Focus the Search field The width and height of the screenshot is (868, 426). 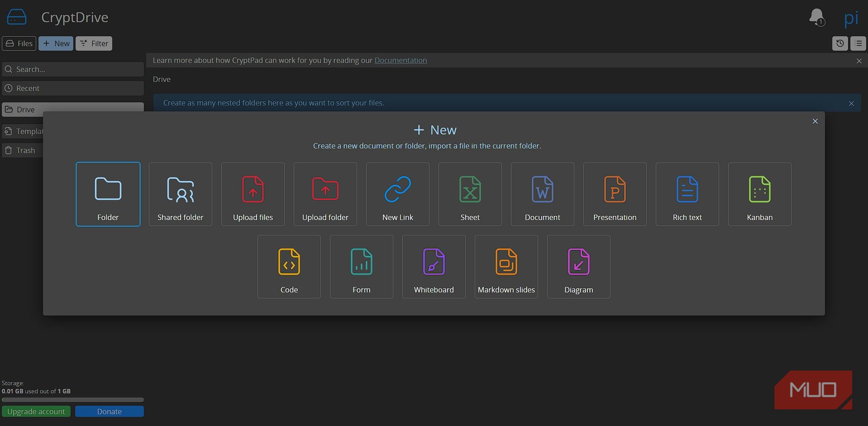point(73,69)
